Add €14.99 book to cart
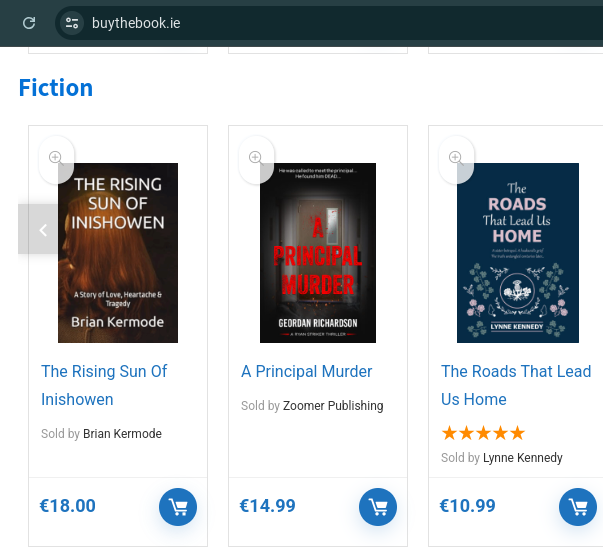This screenshot has width=603, height=555. tap(378, 507)
